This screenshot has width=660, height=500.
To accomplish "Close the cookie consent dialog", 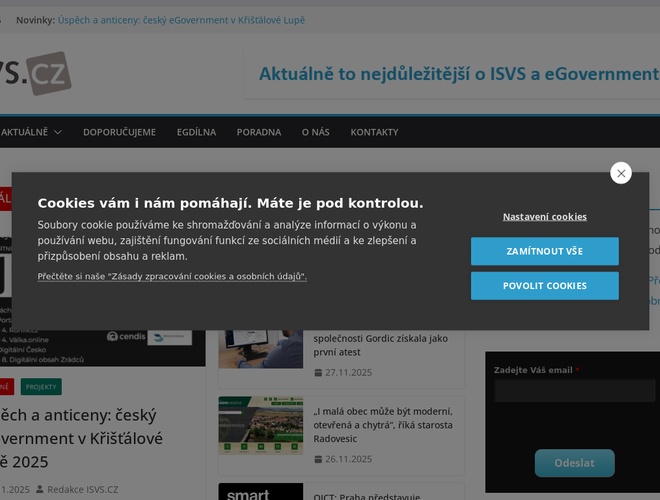I will (x=621, y=173).
